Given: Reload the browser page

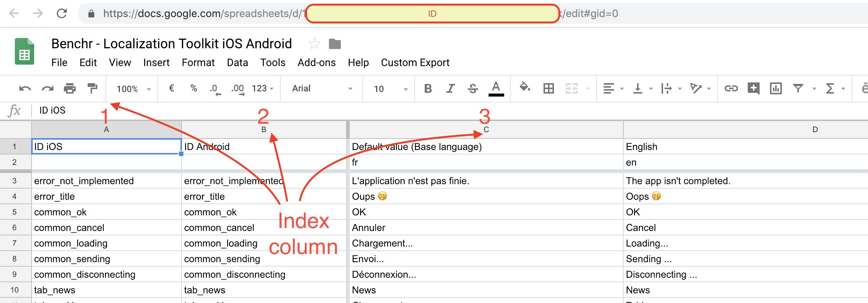Looking at the screenshot, I should tap(62, 14).
